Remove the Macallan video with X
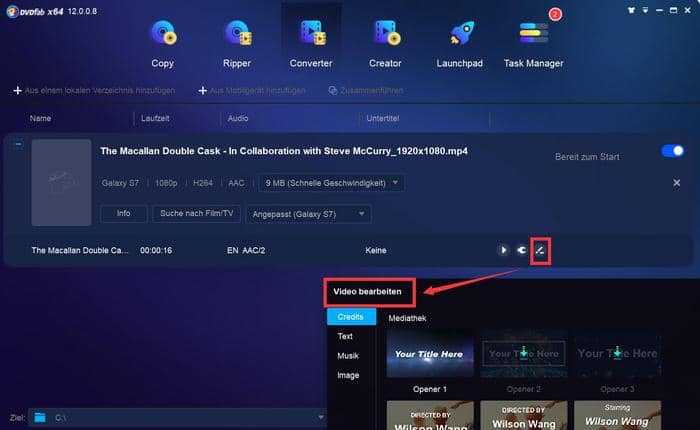700x430 pixels. click(x=676, y=183)
